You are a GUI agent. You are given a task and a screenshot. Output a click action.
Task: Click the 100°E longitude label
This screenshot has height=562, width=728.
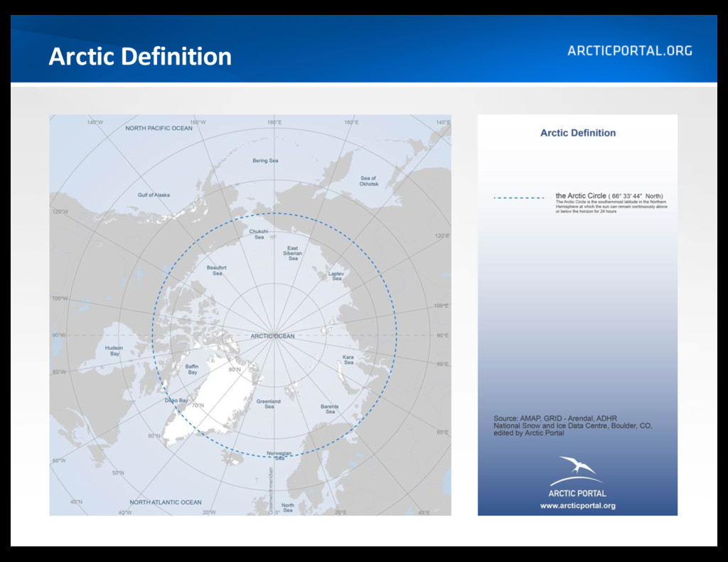(441, 306)
